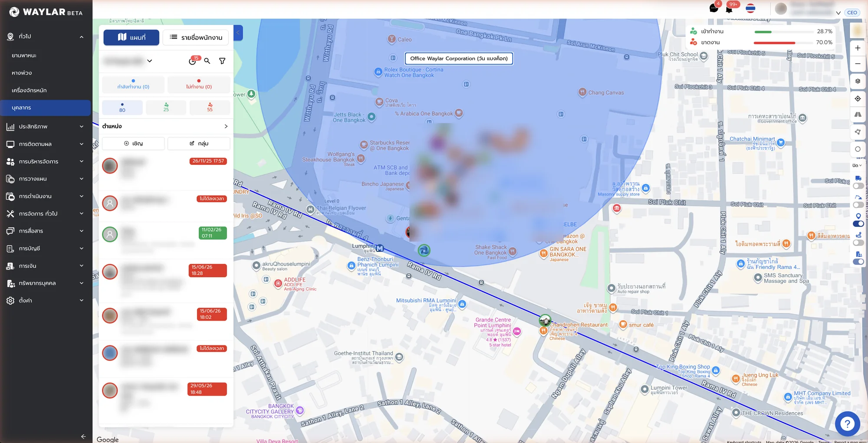
Task: Activate the road view icon
Action: (858, 115)
